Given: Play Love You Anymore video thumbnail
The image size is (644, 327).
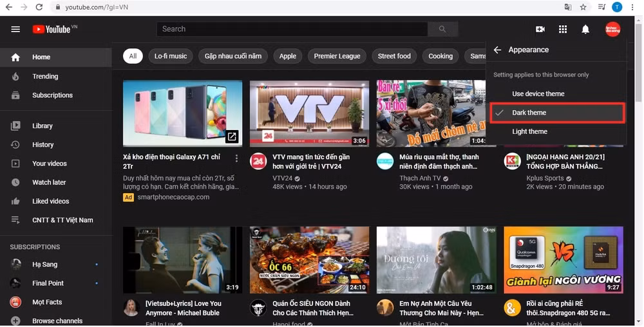Looking at the screenshot, I should pos(182,260).
